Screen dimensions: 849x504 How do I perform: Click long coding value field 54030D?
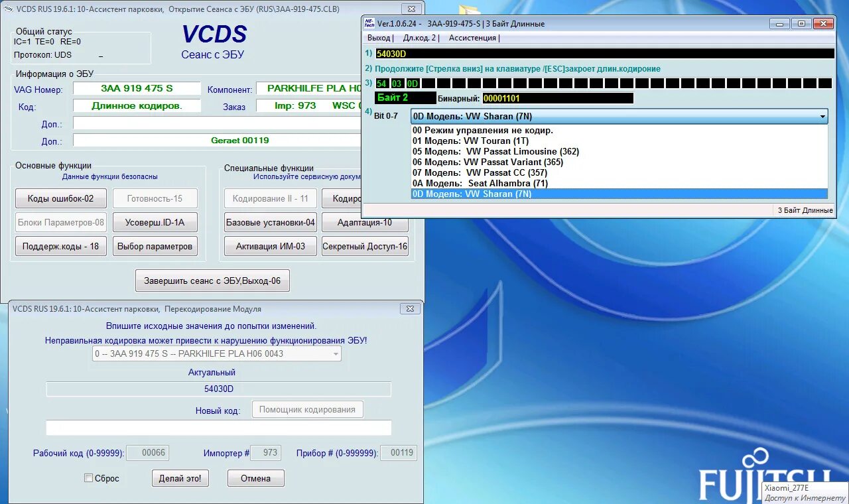click(604, 53)
